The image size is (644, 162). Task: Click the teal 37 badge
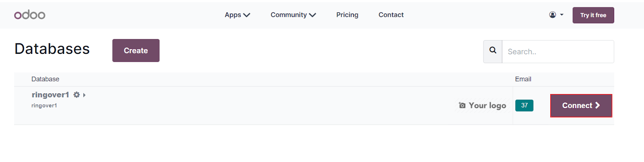tap(524, 105)
